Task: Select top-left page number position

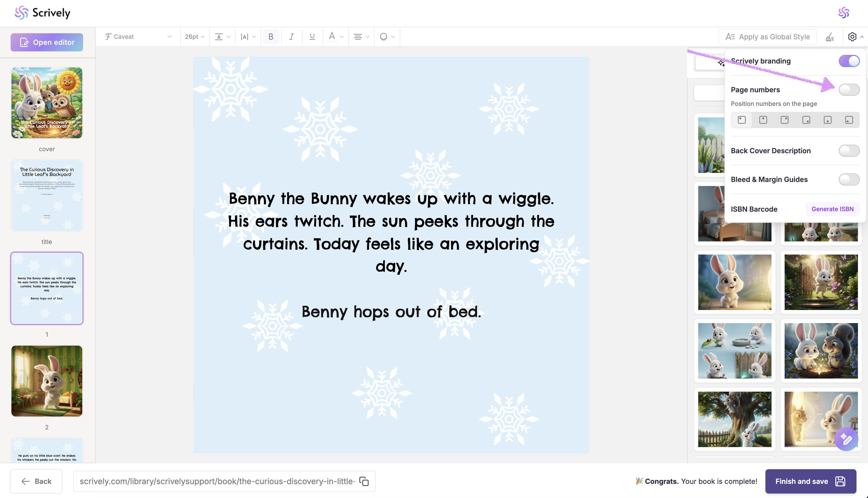Action: click(x=742, y=120)
